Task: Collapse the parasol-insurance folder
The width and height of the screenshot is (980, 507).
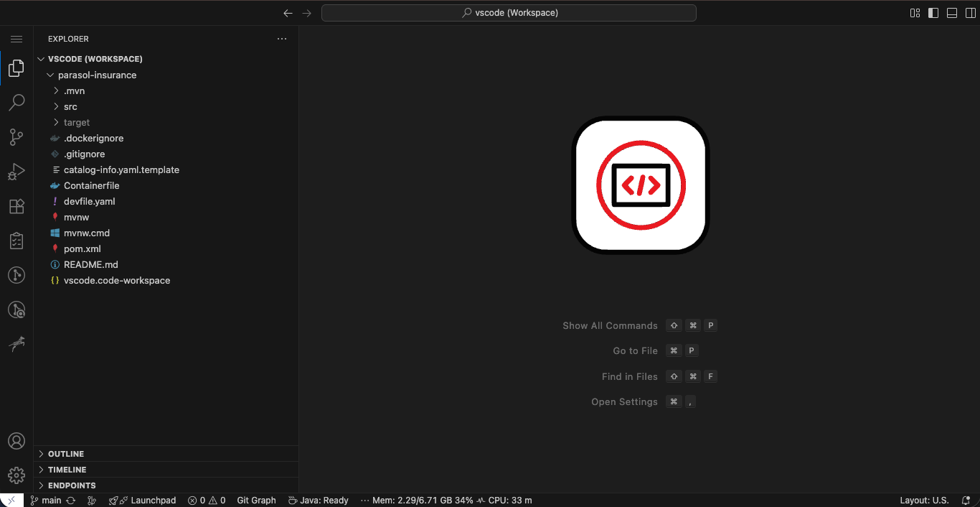Action: pos(166,75)
